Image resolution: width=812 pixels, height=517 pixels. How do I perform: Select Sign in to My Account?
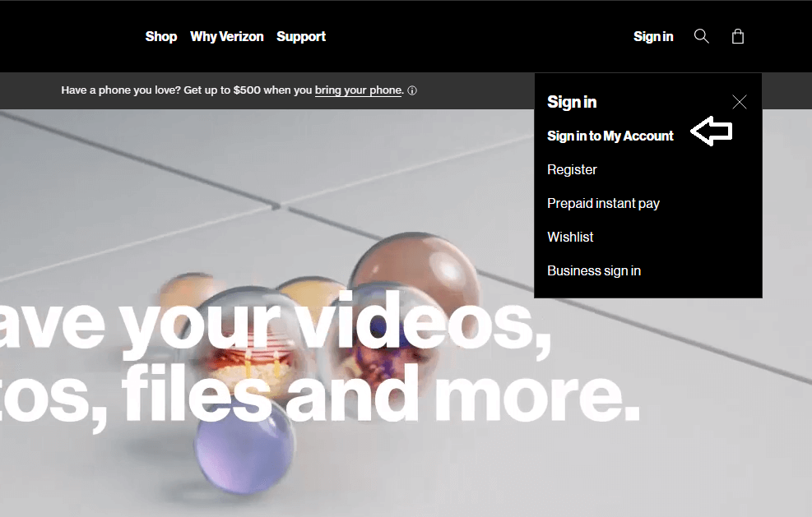[610, 136]
